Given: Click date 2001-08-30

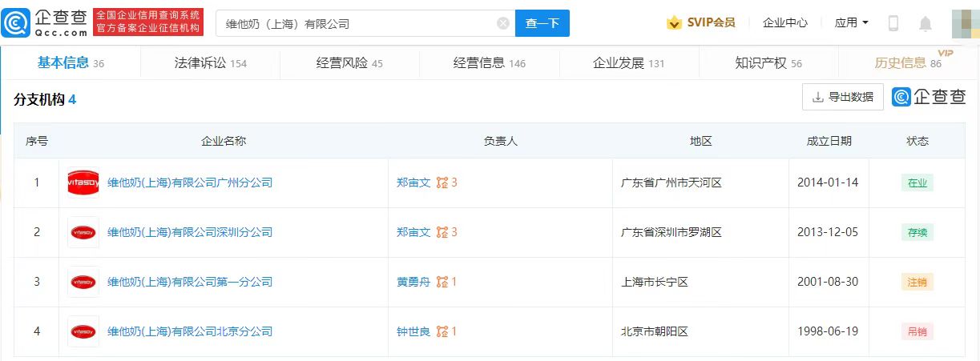Looking at the screenshot, I should click(828, 282).
